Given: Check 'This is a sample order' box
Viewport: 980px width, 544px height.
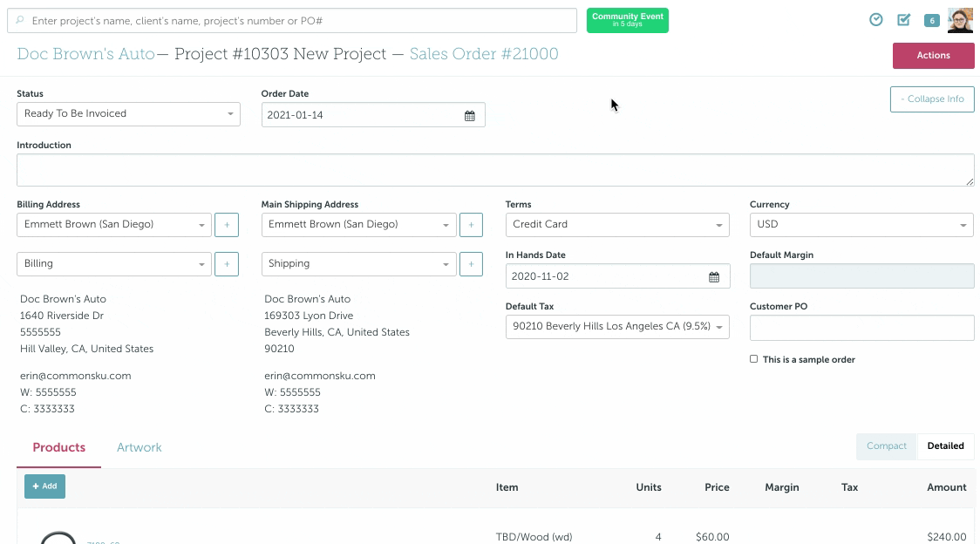Looking at the screenshot, I should tap(754, 359).
